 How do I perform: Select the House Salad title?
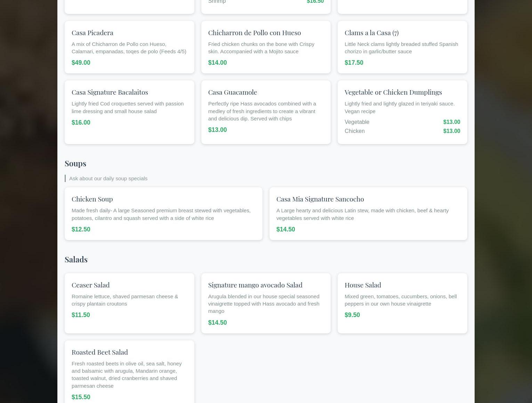[x=363, y=285]
